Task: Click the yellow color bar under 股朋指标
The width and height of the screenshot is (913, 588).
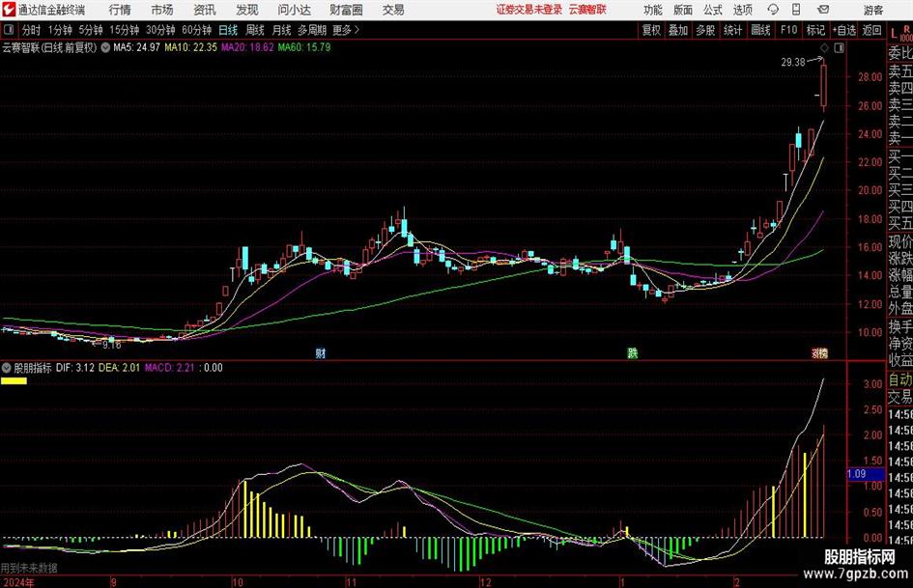Action: coord(14,381)
